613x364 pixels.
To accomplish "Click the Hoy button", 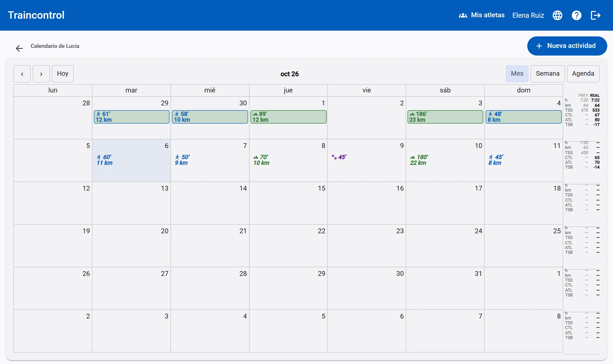I will click(63, 74).
